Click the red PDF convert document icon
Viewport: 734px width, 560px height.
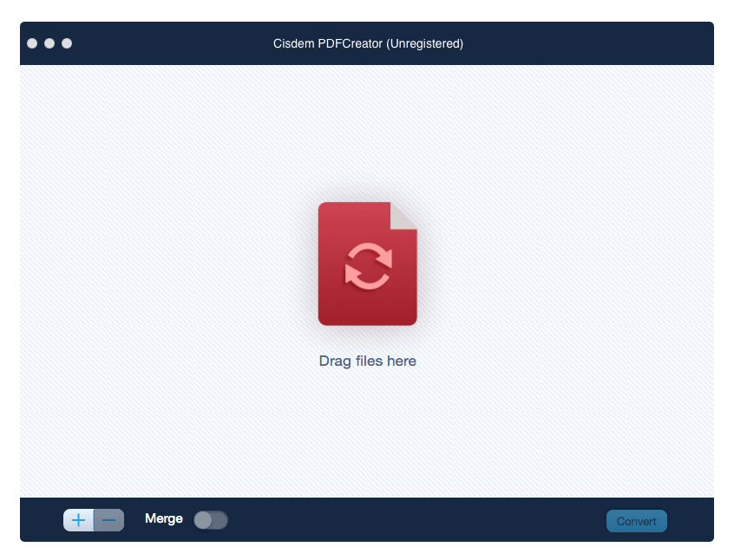point(368,264)
